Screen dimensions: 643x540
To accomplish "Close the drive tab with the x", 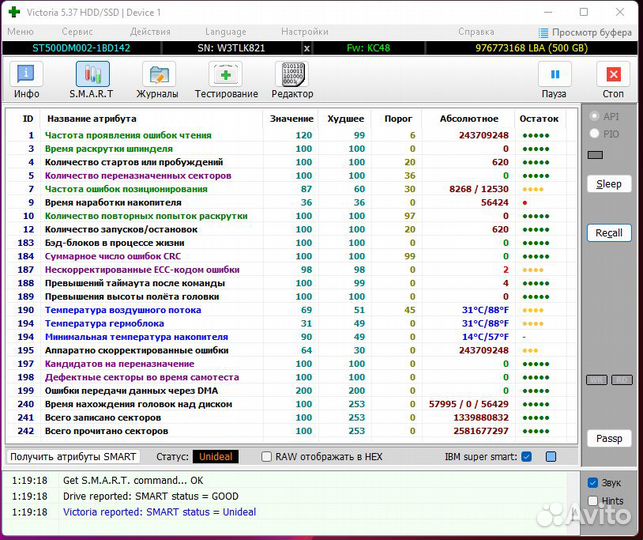I will [306, 48].
